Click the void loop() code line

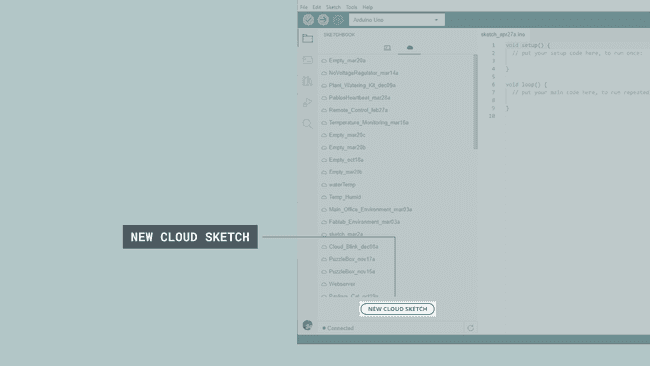point(526,85)
